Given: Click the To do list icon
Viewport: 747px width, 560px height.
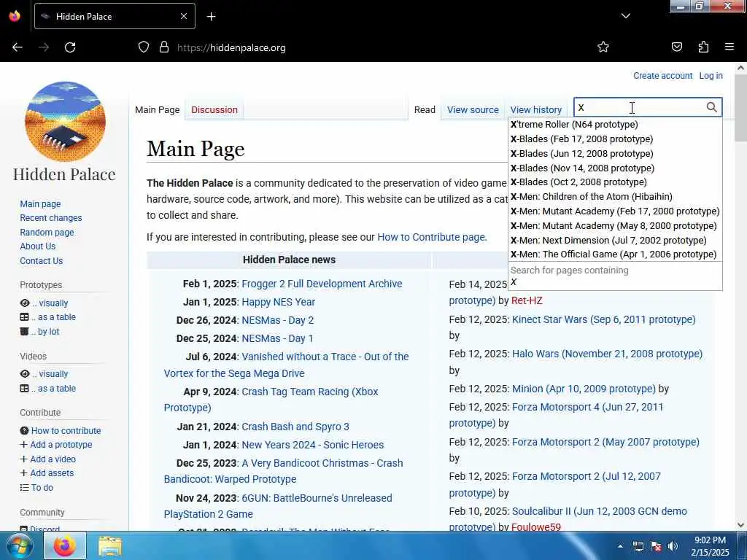Looking at the screenshot, I should [24, 488].
